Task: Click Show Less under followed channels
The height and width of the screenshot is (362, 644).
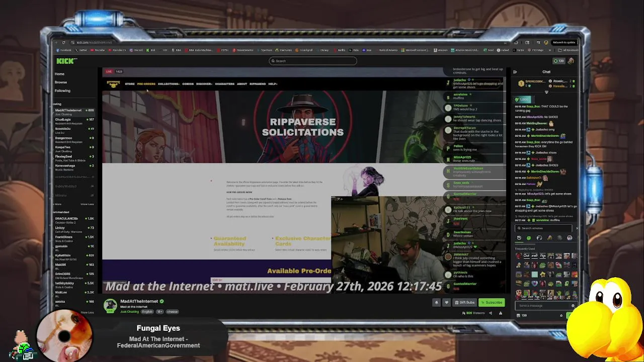Action: [x=87, y=204]
